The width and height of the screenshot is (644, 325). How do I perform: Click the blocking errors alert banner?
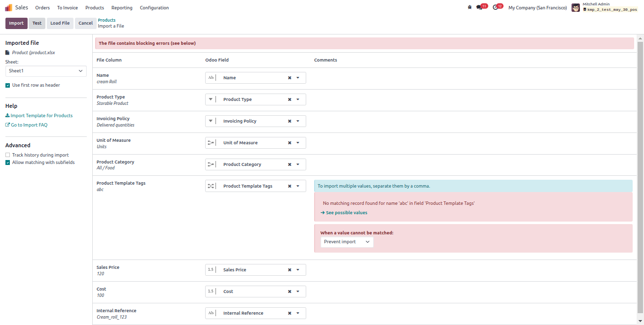tap(364, 43)
